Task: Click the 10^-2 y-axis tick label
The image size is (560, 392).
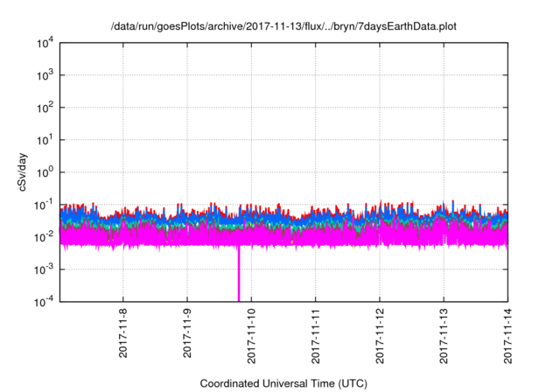Action: (44, 237)
